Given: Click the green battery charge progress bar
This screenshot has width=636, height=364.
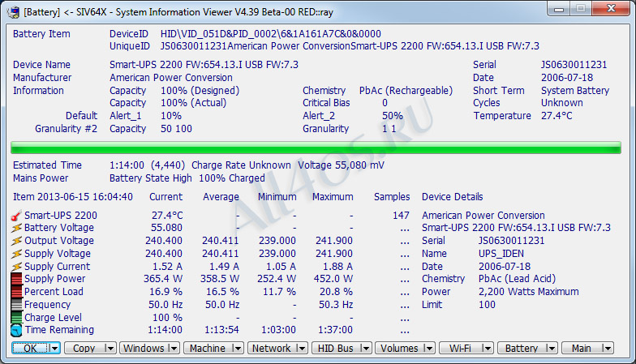Looking at the screenshot, I should click(x=316, y=148).
